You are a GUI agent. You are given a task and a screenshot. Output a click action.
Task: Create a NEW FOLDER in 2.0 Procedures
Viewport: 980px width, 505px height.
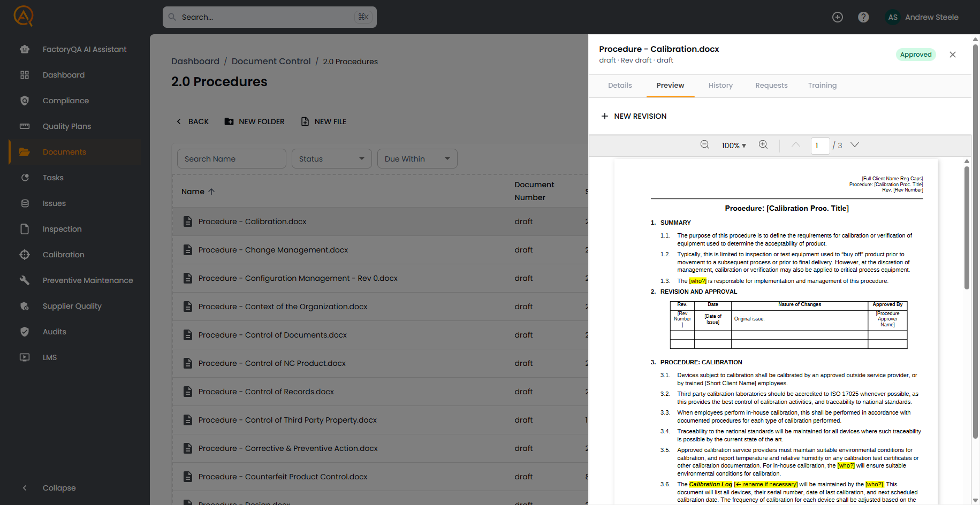coord(254,121)
